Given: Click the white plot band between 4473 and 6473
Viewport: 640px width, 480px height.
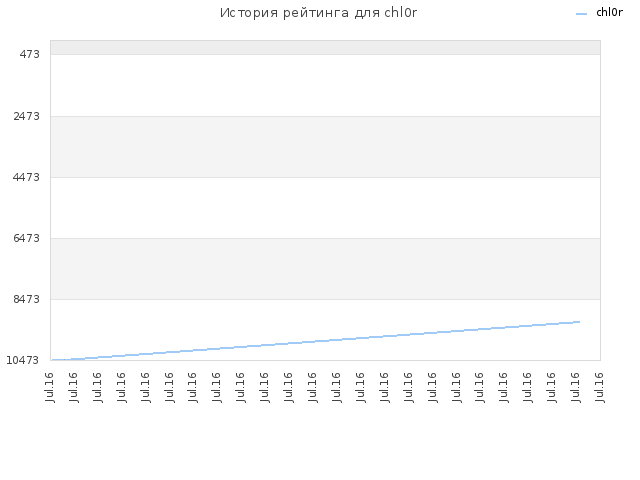Looking at the screenshot, I should (325, 208).
